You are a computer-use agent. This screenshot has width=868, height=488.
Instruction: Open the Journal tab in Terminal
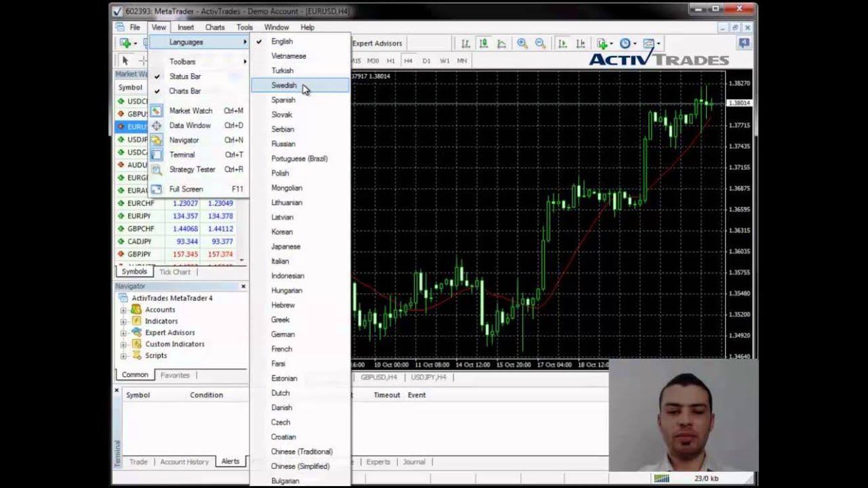click(x=414, y=462)
